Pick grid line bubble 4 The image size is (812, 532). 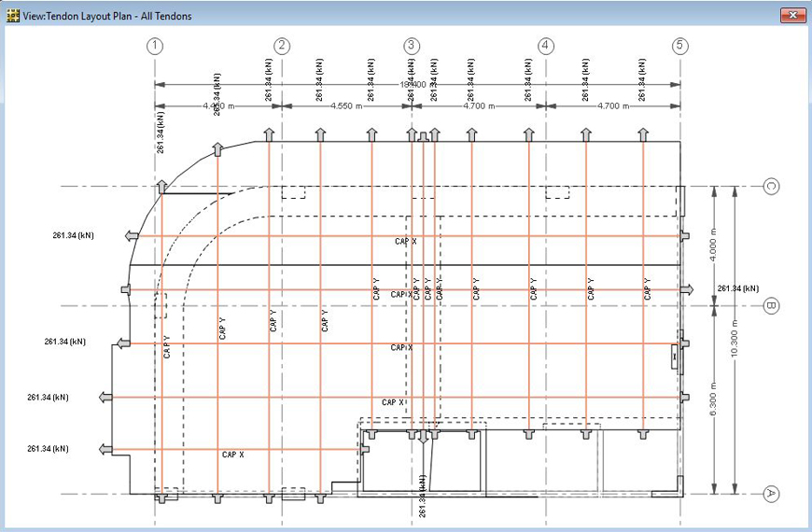click(x=546, y=46)
